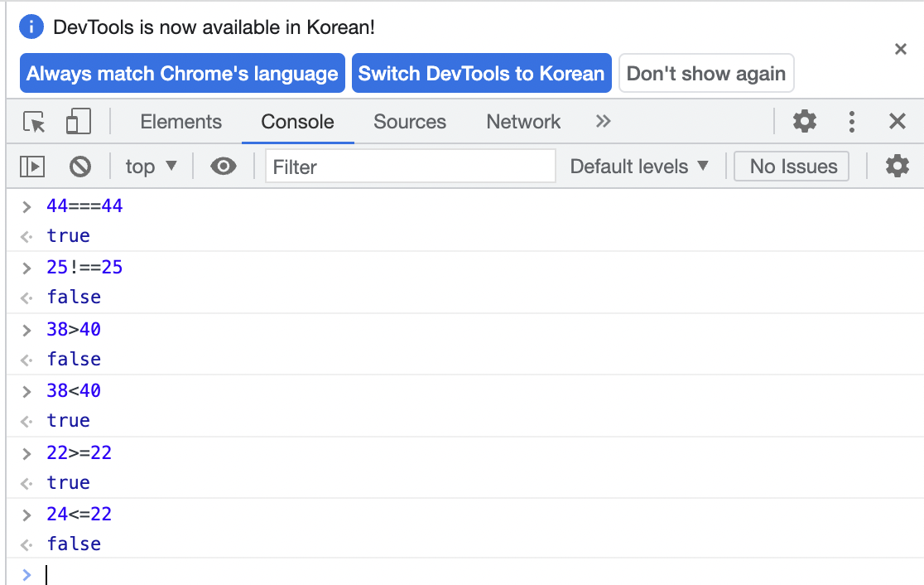Screen dimensions: 924x585
Task: Open DevTools settings gear in tab bar
Action: 805,122
